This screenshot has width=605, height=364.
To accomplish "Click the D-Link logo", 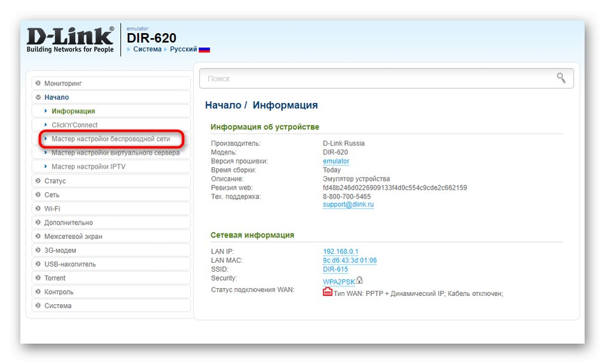I will (70, 39).
